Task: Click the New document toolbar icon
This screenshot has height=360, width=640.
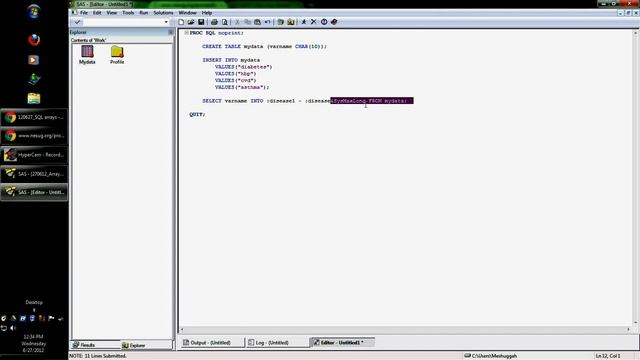Action: coord(181,22)
